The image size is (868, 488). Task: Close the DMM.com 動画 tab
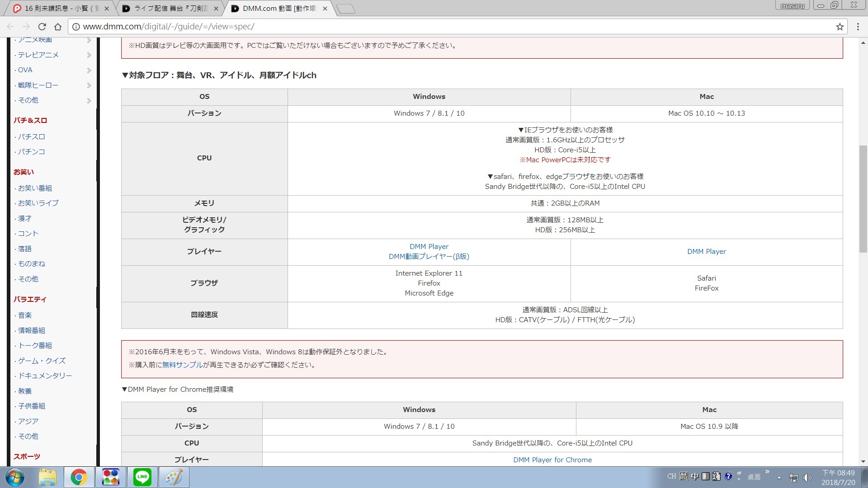pyautogui.click(x=325, y=9)
